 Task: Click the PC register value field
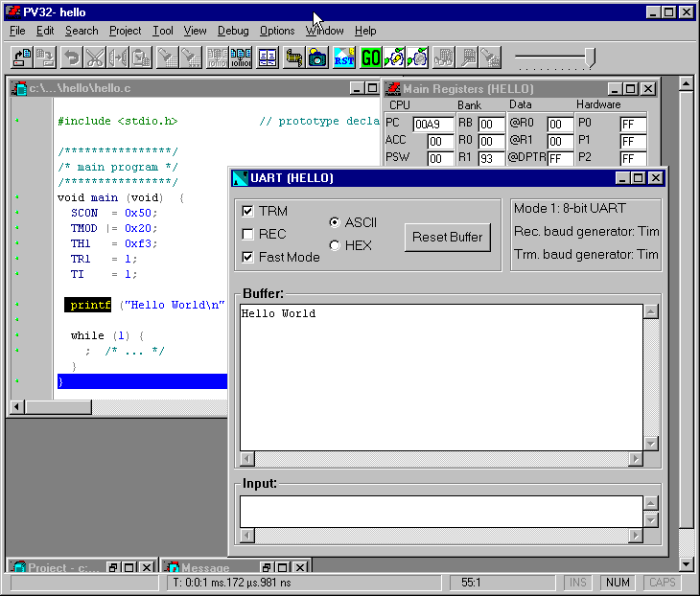432,125
